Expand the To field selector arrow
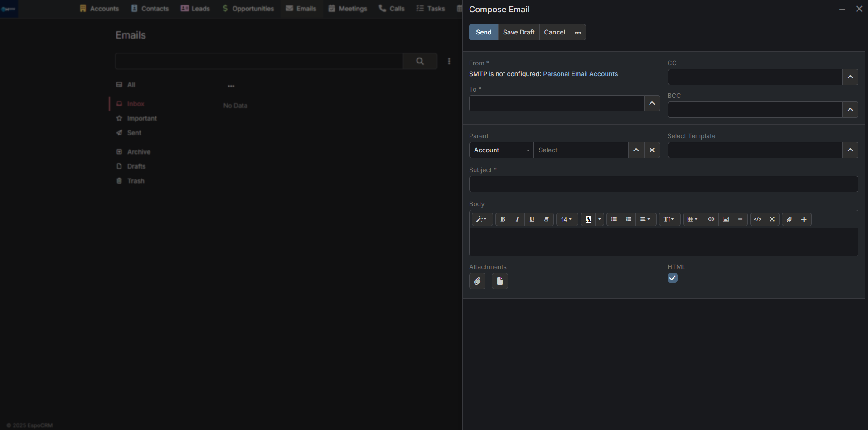Image resolution: width=868 pixels, height=430 pixels. coord(652,103)
